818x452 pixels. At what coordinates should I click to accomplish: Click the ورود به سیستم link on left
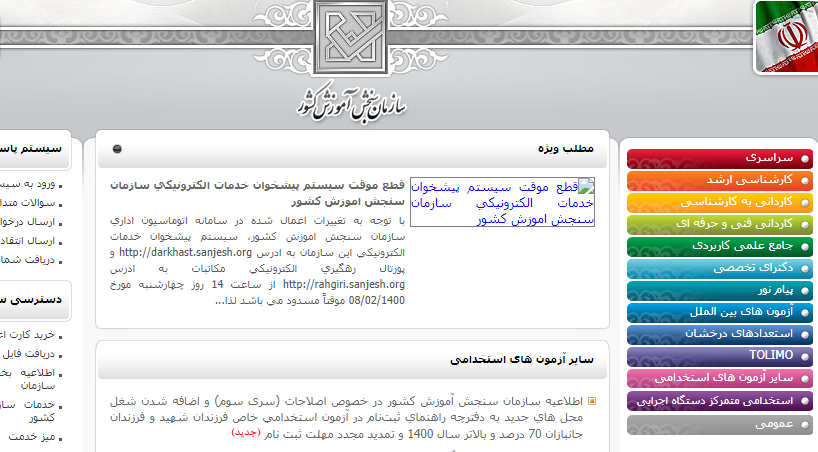30,185
